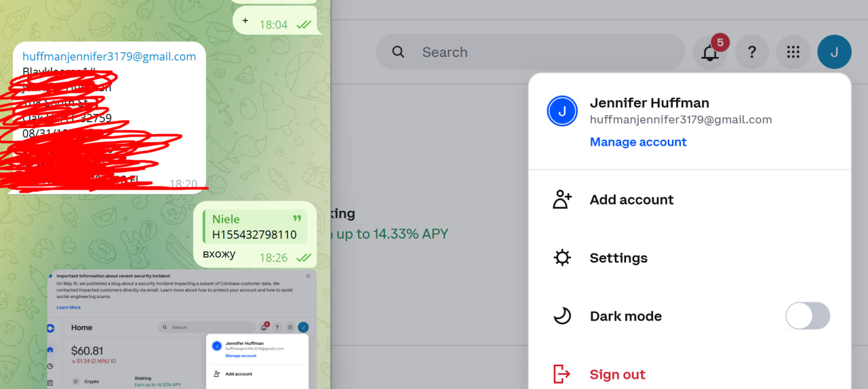The height and width of the screenshot is (389, 868).
Task: Click the gmail address under Jennifer Huffman
Action: (x=681, y=119)
